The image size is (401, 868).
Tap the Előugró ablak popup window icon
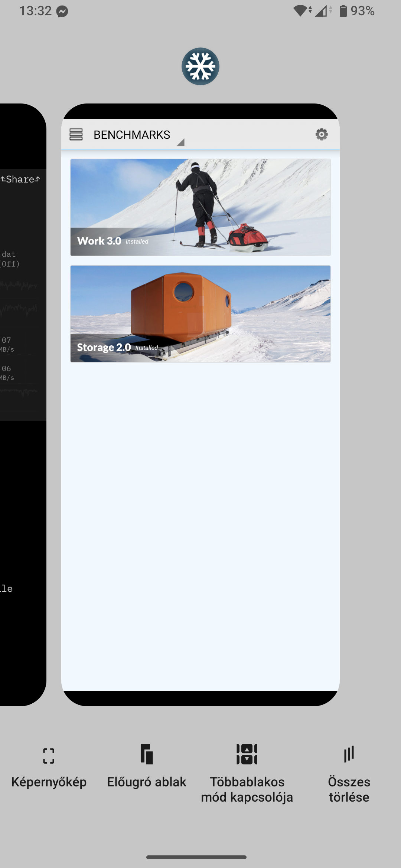147,754
